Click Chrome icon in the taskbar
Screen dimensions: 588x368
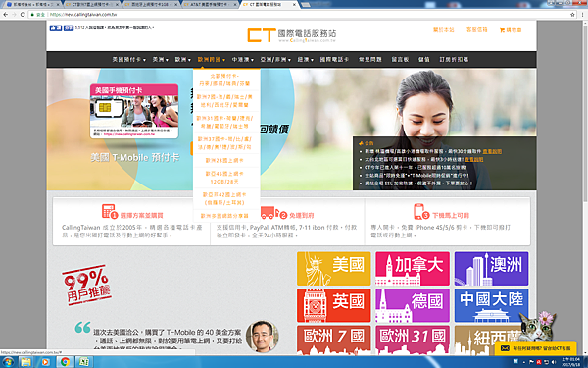(x=65, y=362)
